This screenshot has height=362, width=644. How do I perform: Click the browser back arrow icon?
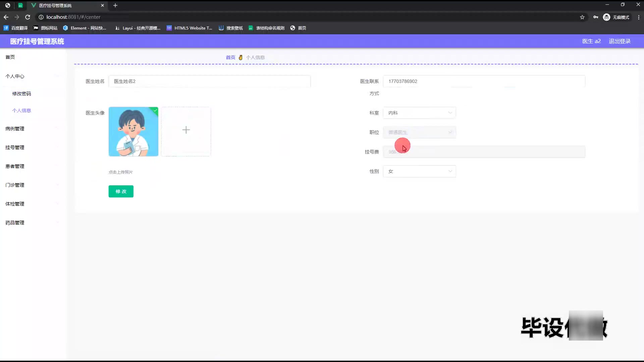(x=6, y=17)
